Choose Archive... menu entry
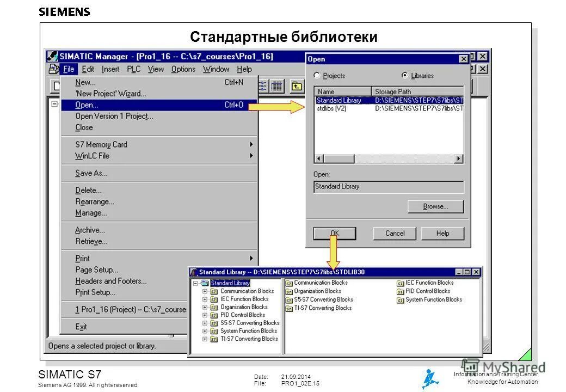This screenshot has height=392, width=566. [159, 230]
